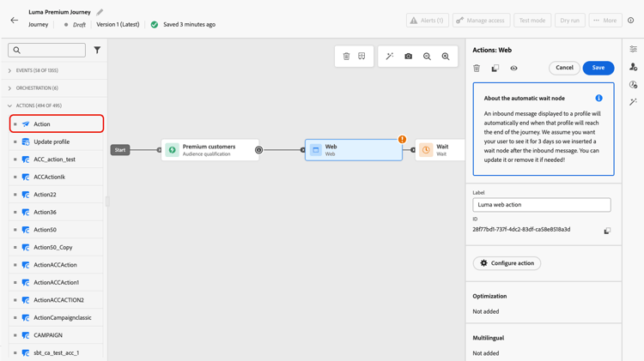Toggle the eye preview icon in Actions pane
644x361 pixels.
click(x=513, y=68)
